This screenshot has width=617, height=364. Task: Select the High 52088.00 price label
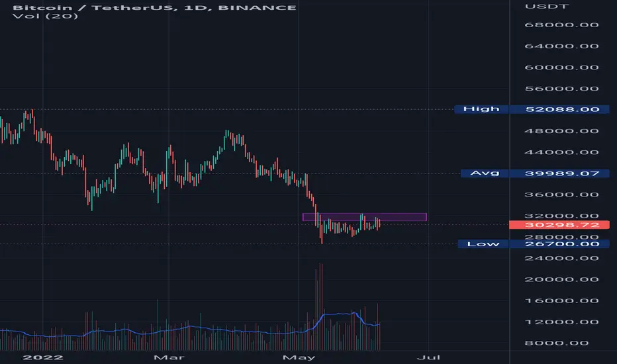pos(532,109)
